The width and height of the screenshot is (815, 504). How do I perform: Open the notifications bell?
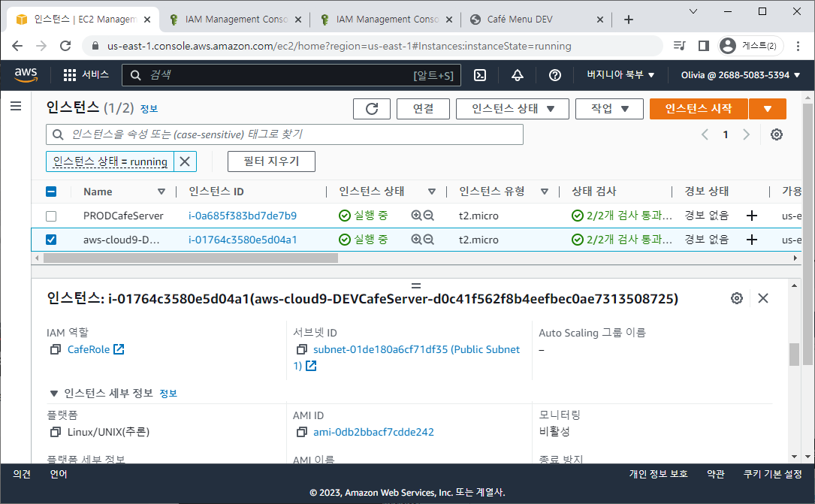coord(518,75)
